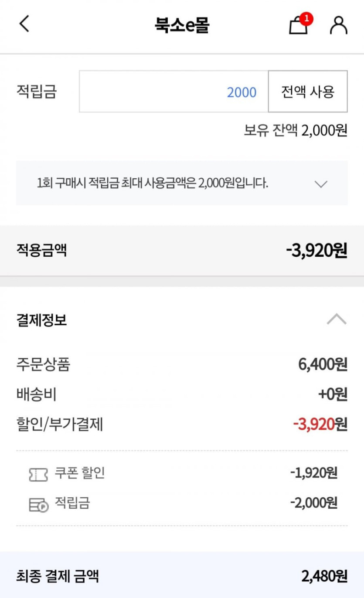The image size is (364, 598).
Task: Tap the 1회 구매시 적립금 notice text
Action: click(153, 183)
